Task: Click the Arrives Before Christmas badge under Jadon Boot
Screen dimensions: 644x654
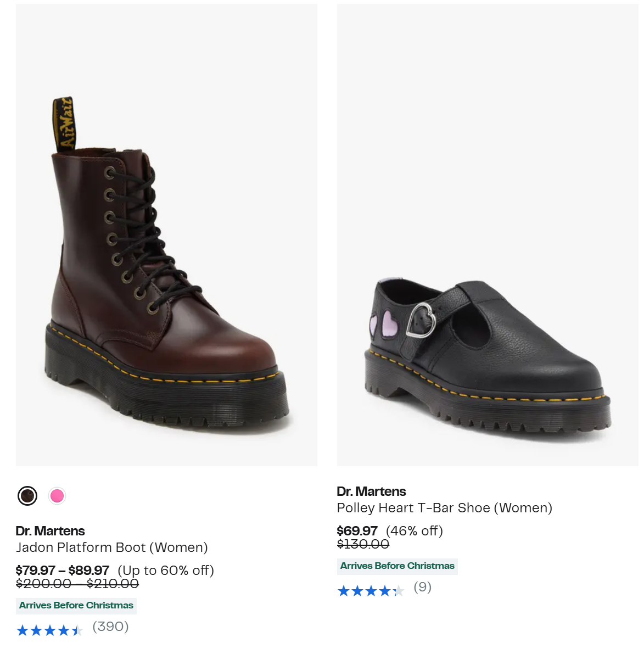Action: pyautogui.click(x=76, y=606)
